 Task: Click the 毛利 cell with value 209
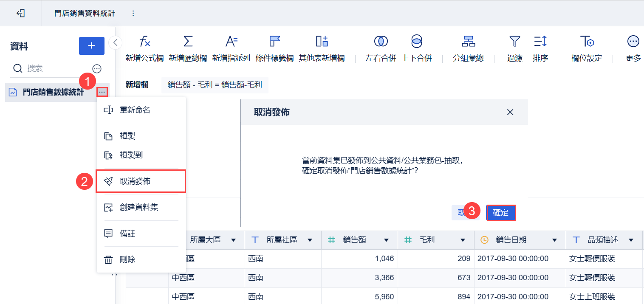click(436, 259)
